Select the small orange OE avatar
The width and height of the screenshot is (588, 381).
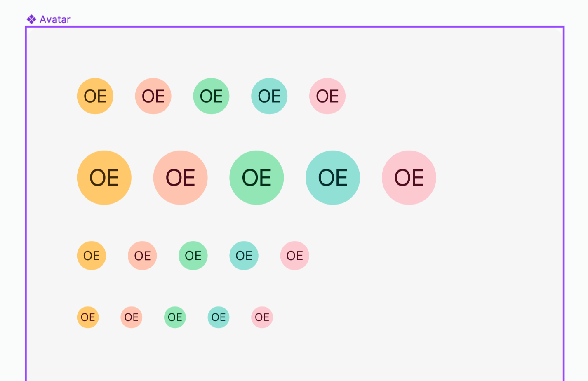coord(91,256)
